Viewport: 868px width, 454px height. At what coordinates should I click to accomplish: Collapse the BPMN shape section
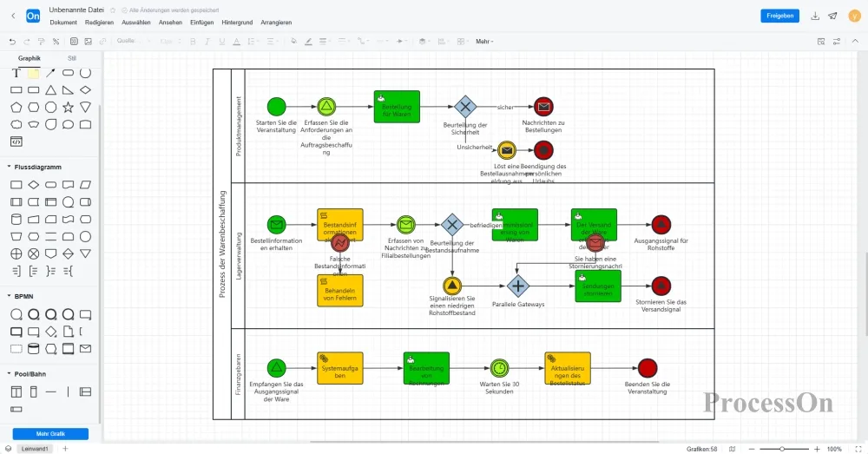point(9,296)
